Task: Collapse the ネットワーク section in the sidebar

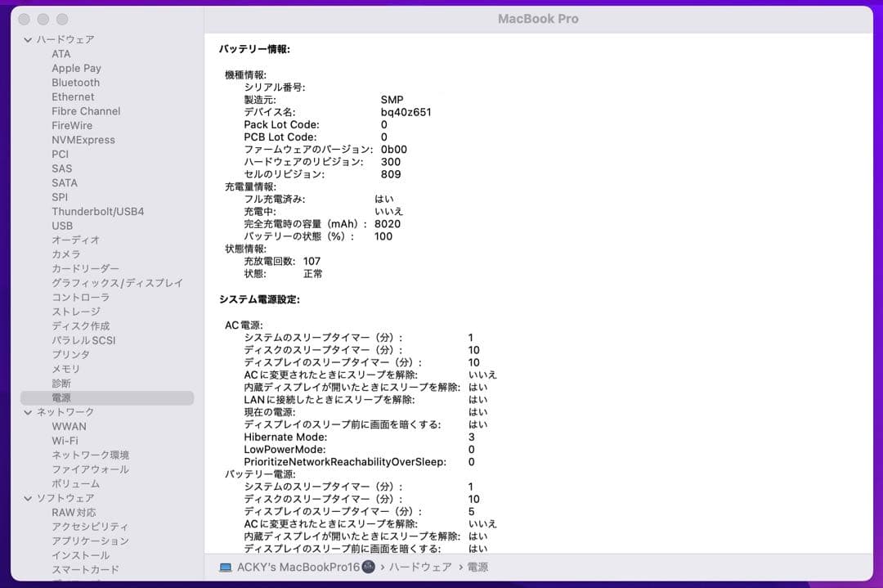Action: [x=27, y=412]
